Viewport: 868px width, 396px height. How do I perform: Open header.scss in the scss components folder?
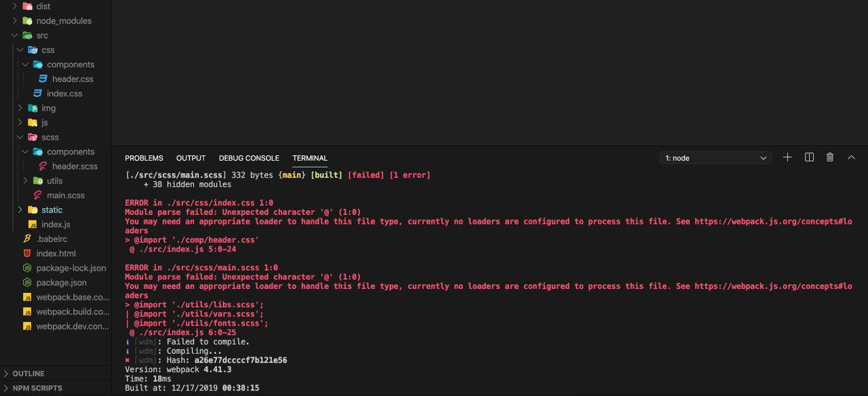75,166
